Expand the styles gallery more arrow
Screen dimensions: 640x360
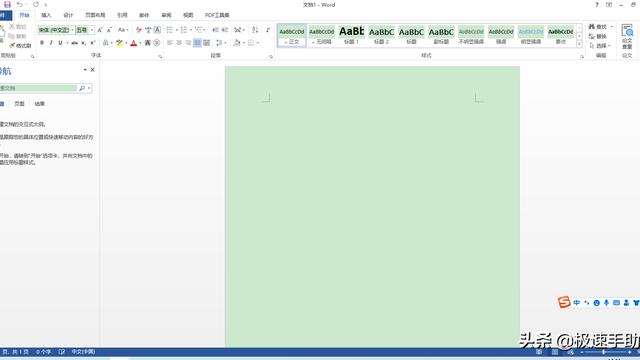[x=579, y=44]
